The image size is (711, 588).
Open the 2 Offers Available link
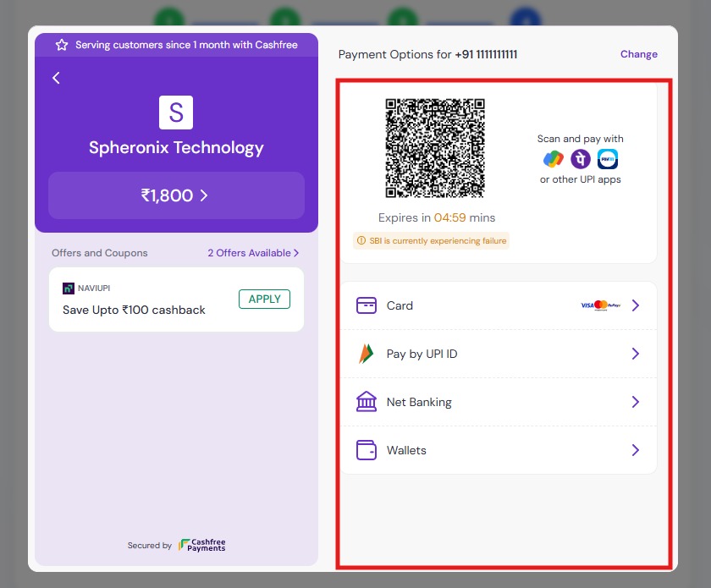(253, 253)
